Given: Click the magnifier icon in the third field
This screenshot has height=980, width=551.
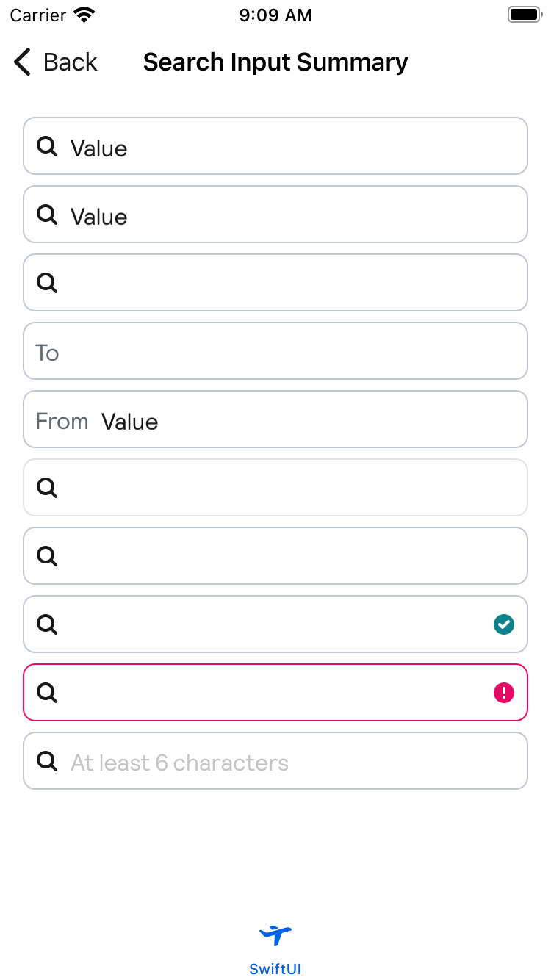Looking at the screenshot, I should [x=47, y=283].
